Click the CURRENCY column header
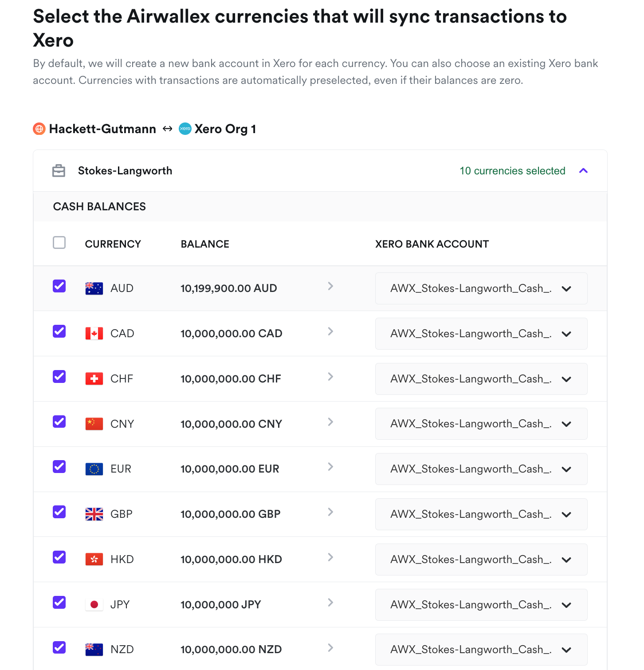 click(x=113, y=244)
